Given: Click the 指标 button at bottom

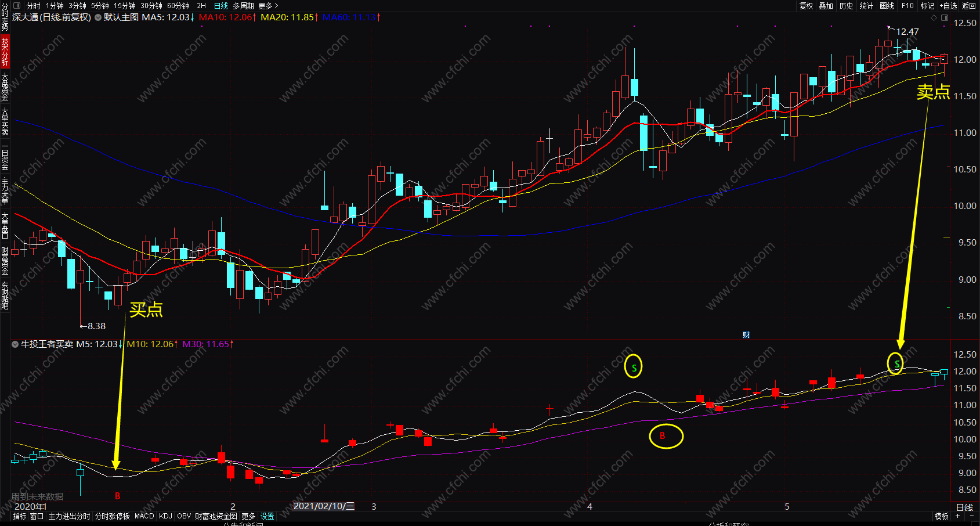Looking at the screenshot, I should [19, 516].
